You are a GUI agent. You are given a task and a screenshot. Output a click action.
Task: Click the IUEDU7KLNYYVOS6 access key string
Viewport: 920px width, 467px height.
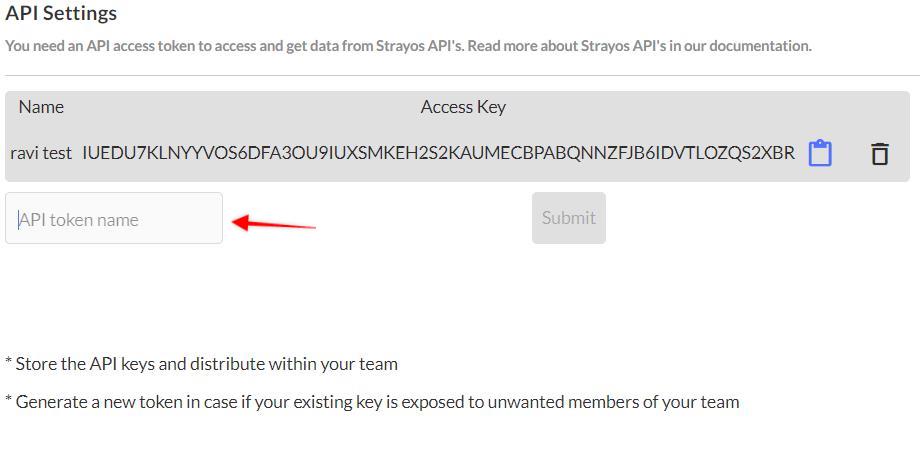438,153
